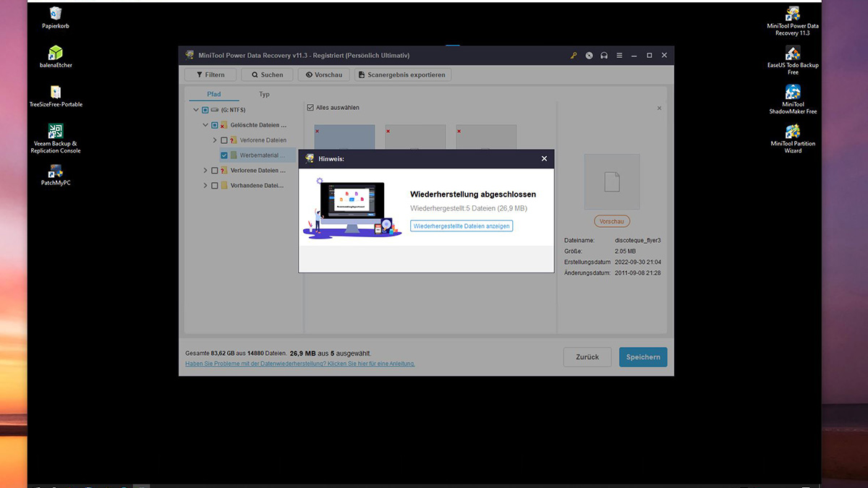Viewport: 868px width, 488px height.
Task: Select the first file thumbnail
Action: coord(344,139)
